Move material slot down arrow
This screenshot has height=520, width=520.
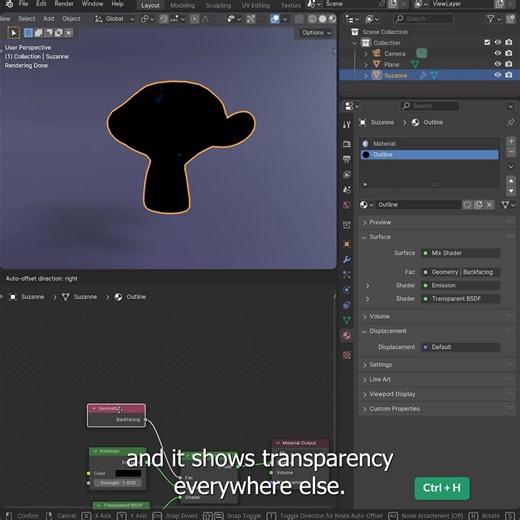click(511, 191)
